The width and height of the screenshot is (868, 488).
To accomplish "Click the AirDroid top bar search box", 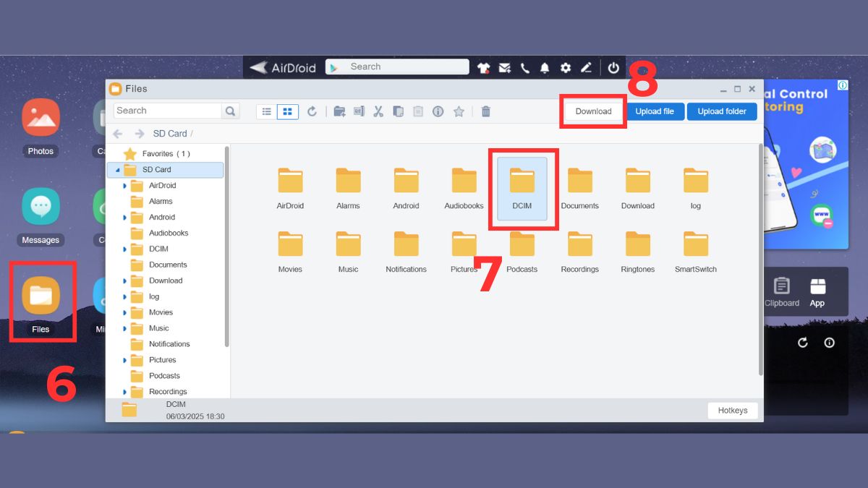I will (x=397, y=67).
